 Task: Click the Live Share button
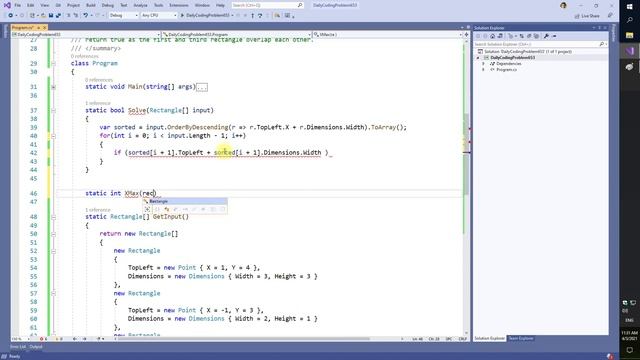[587, 16]
